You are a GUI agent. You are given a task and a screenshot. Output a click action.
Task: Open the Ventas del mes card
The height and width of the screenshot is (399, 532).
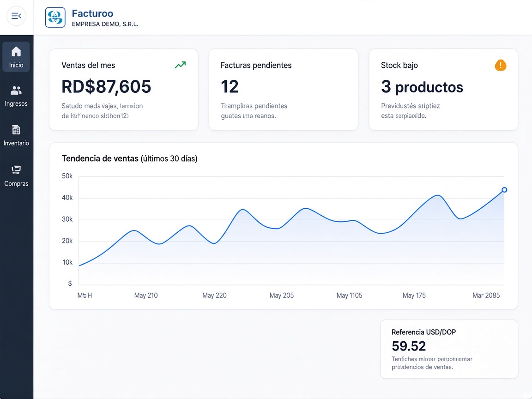(x=123, y=90)
